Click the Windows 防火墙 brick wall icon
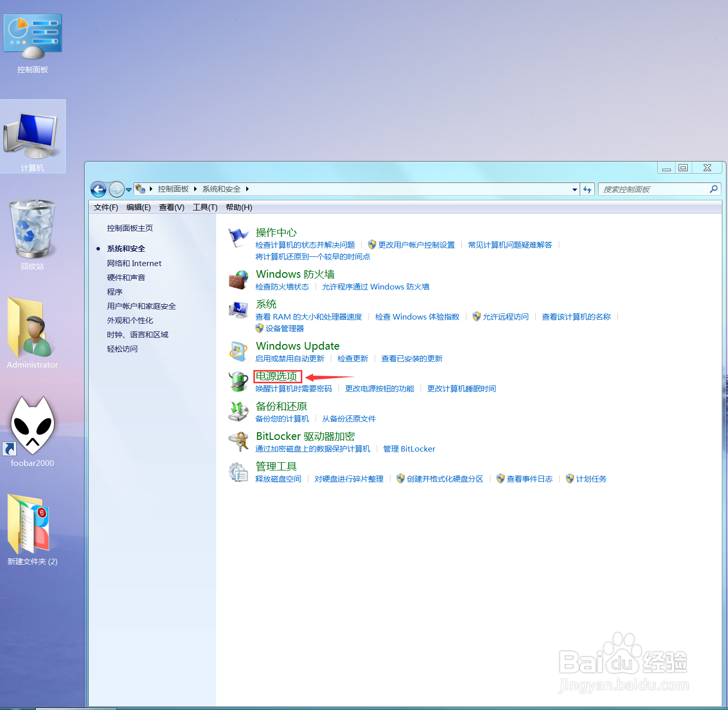Screen dimensions: 728x710 pyautogui.click(x=238, y=279)
